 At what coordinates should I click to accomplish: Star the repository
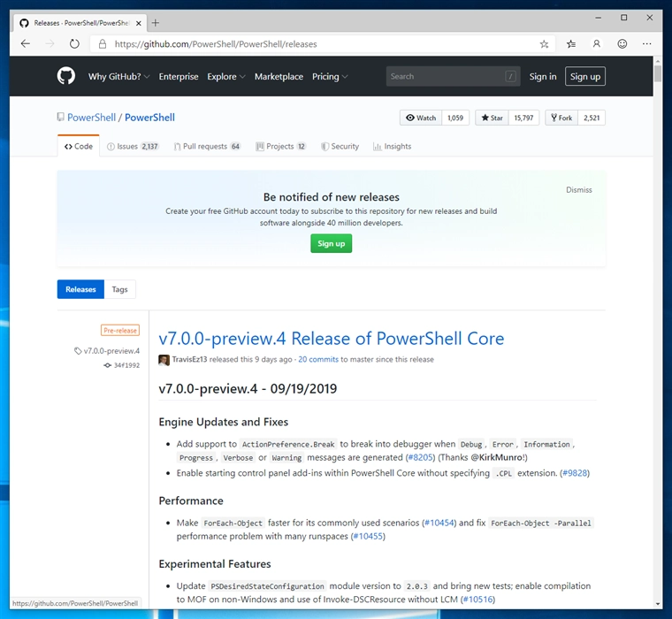[x=492, y=118]
